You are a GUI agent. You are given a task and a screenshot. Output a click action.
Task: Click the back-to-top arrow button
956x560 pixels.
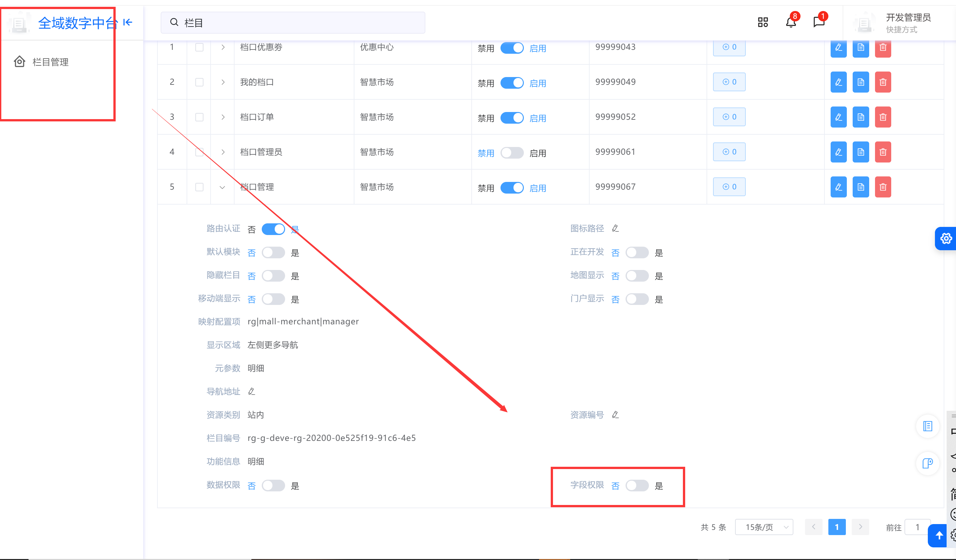point(939,535)
